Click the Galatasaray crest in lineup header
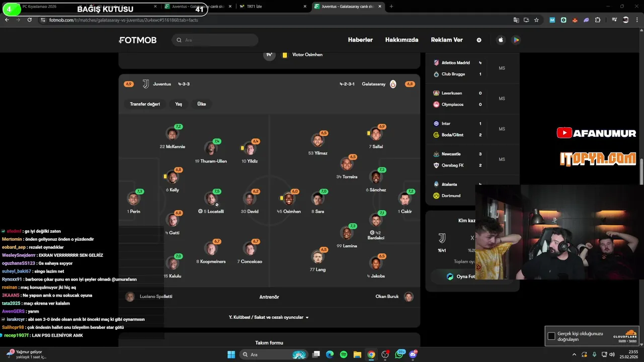Image resolution: width=644 pixels, height=362 pixels. [x=393, y=84]
